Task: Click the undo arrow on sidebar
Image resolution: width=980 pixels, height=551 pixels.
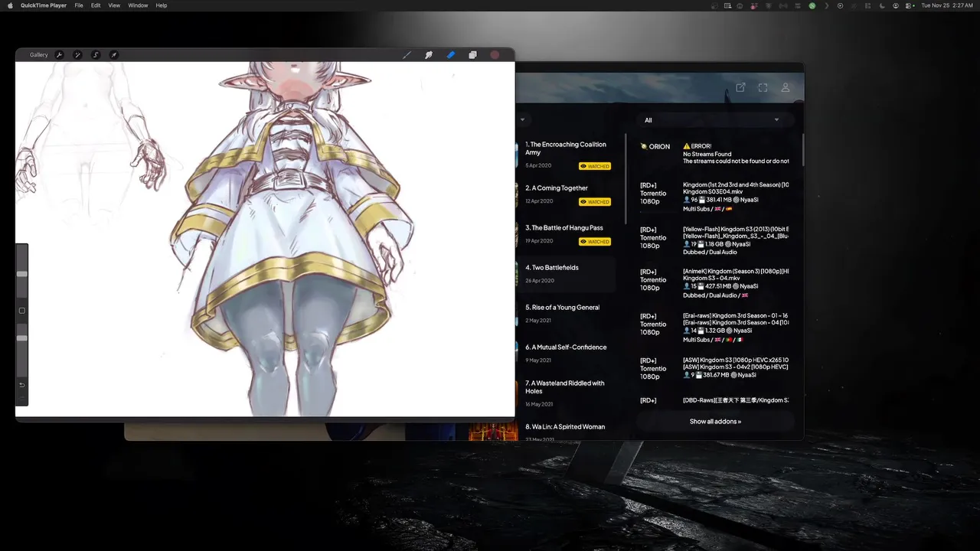Action: pos(22,385)
